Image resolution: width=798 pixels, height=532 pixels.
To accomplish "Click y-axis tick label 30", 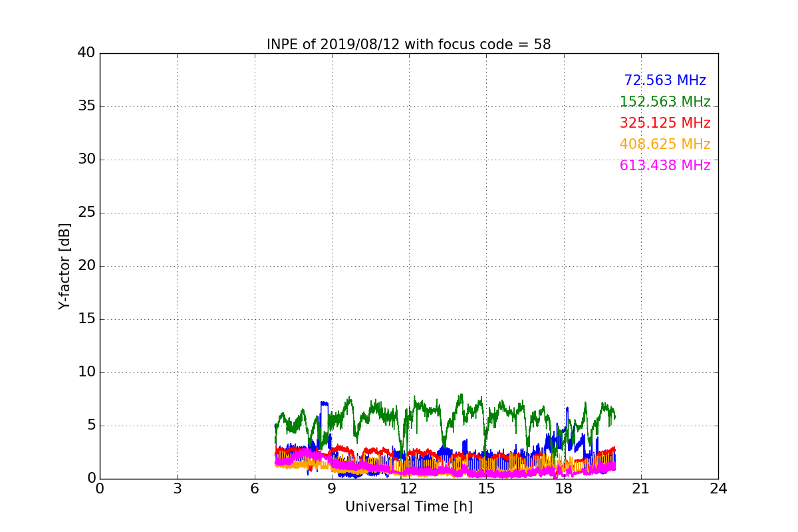I will click(86, 160).
